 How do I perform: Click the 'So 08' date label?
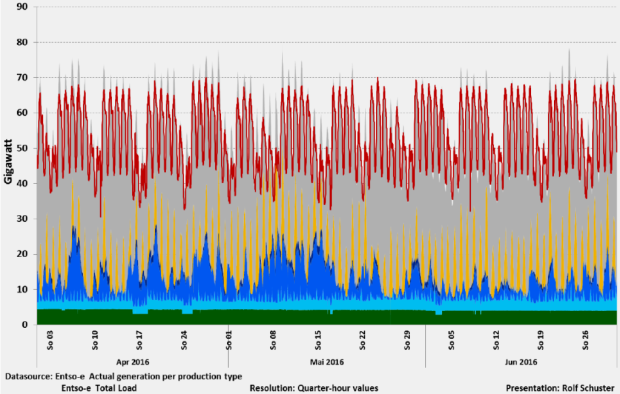pos(273,340)
